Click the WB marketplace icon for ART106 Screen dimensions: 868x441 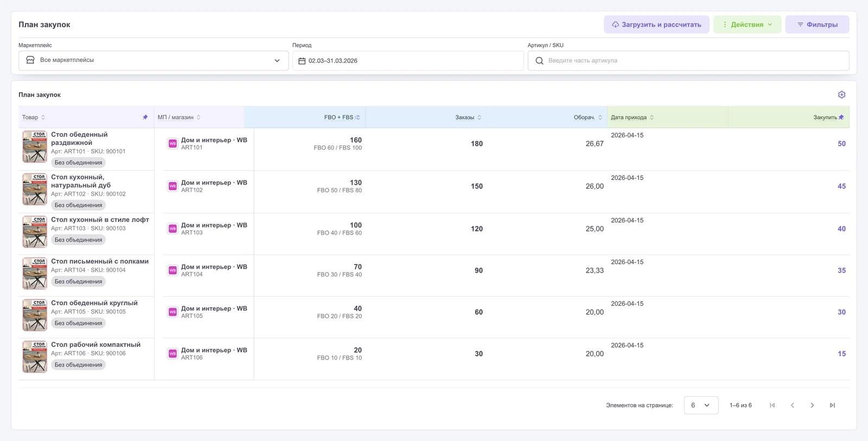point(173,354)
